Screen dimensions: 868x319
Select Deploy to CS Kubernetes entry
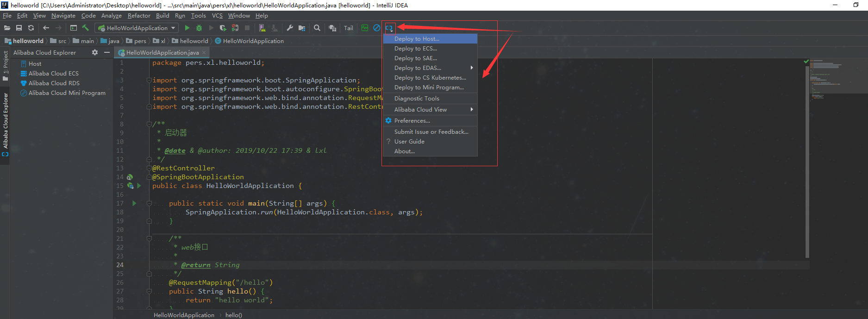point(430,77)
